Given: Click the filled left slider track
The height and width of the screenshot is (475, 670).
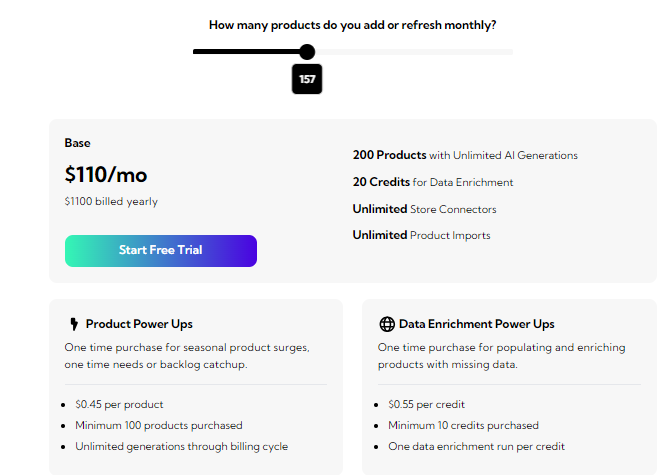Looking at the screenshot, I should click(246, 52).
